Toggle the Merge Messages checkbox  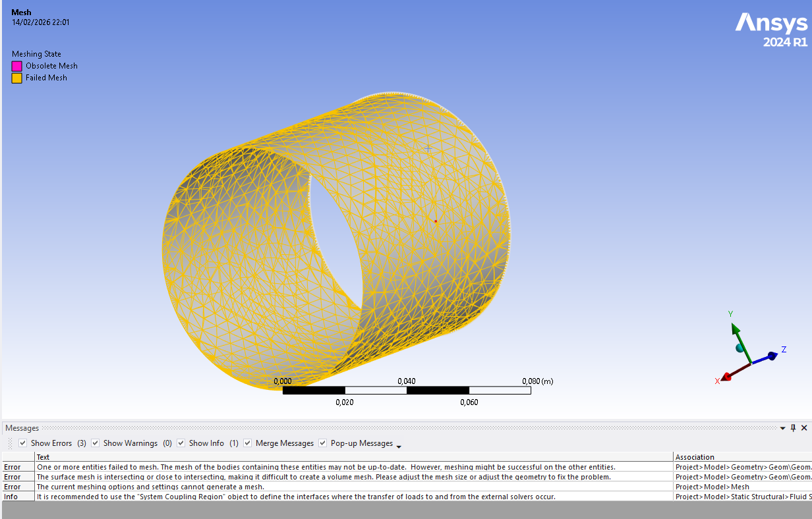(x=248, y=443)
